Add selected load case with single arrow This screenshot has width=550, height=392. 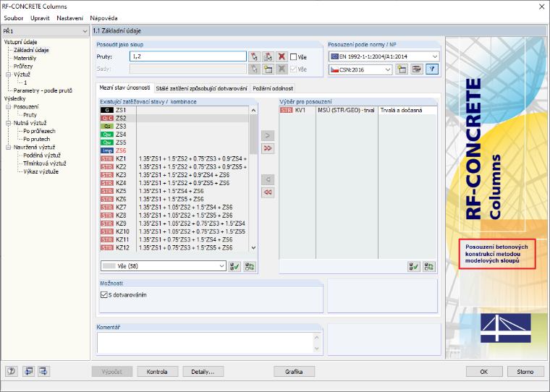click(x=268, y=135)
